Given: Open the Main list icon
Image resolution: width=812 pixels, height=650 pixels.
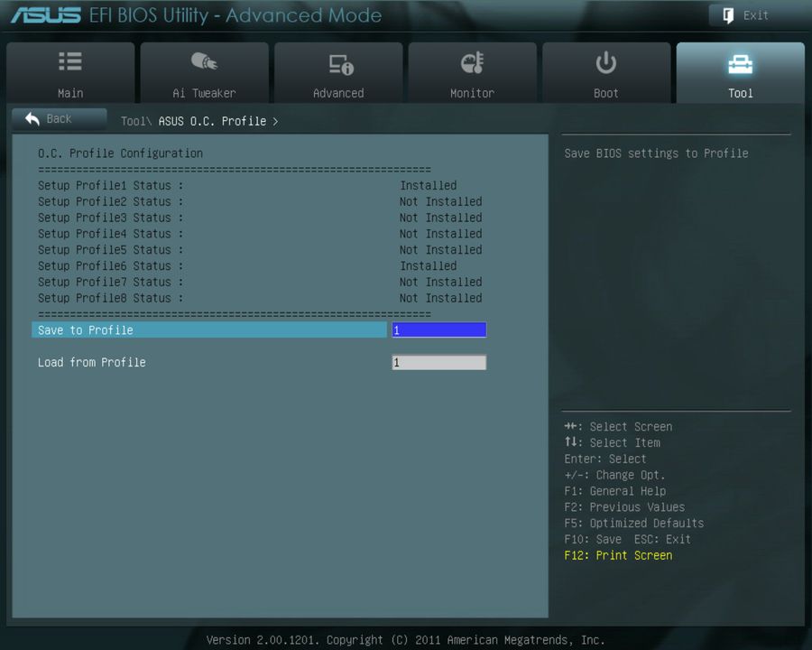Looking at the screenshot, I should (x=70, y=61).
